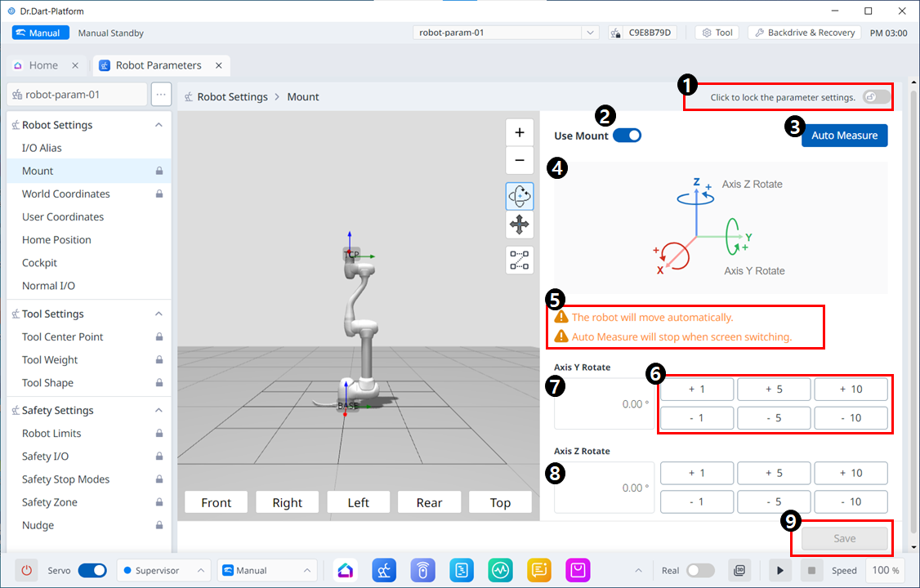Screen dimensions: 920x588
Task: Toggle the Use Mount switch
Action: [627, 136]
